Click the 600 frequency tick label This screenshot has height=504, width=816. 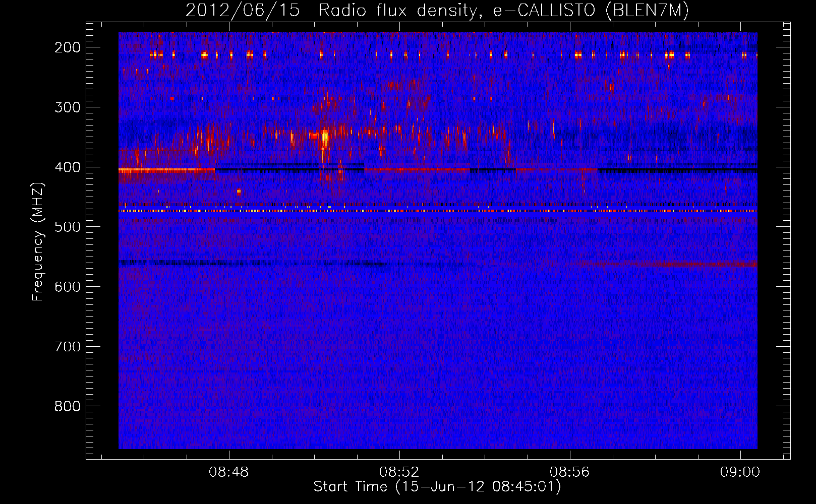[67, 286]
